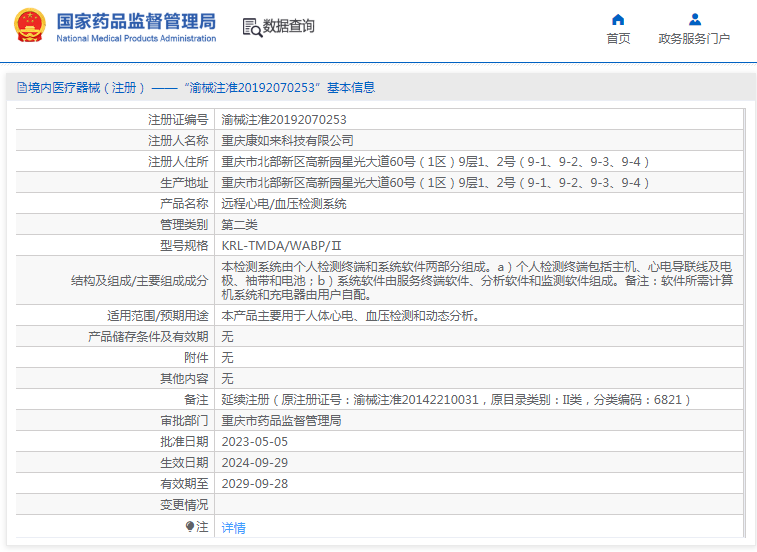
Task: Click the 批准日期 row label
Action: tap(184, 442)
